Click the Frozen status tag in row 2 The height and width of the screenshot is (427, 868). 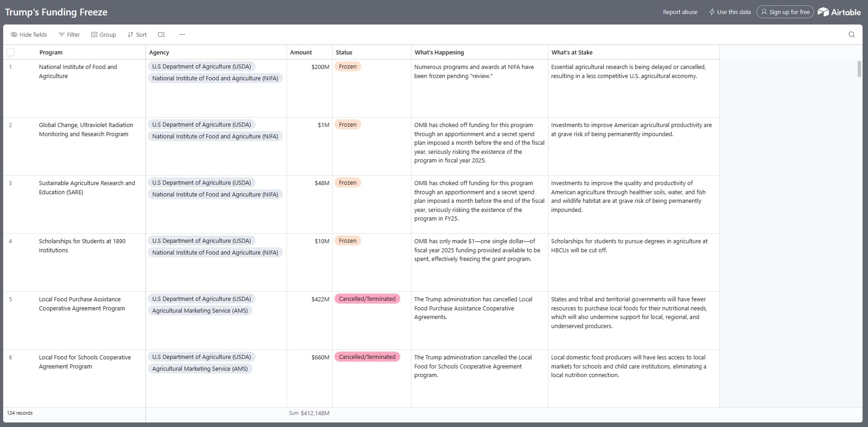point(348,125)
